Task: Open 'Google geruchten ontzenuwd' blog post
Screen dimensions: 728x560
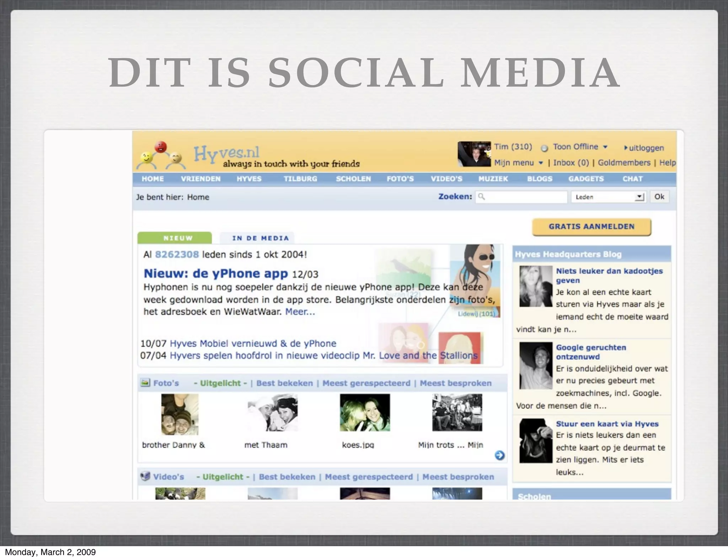Action: pos(591,352)
